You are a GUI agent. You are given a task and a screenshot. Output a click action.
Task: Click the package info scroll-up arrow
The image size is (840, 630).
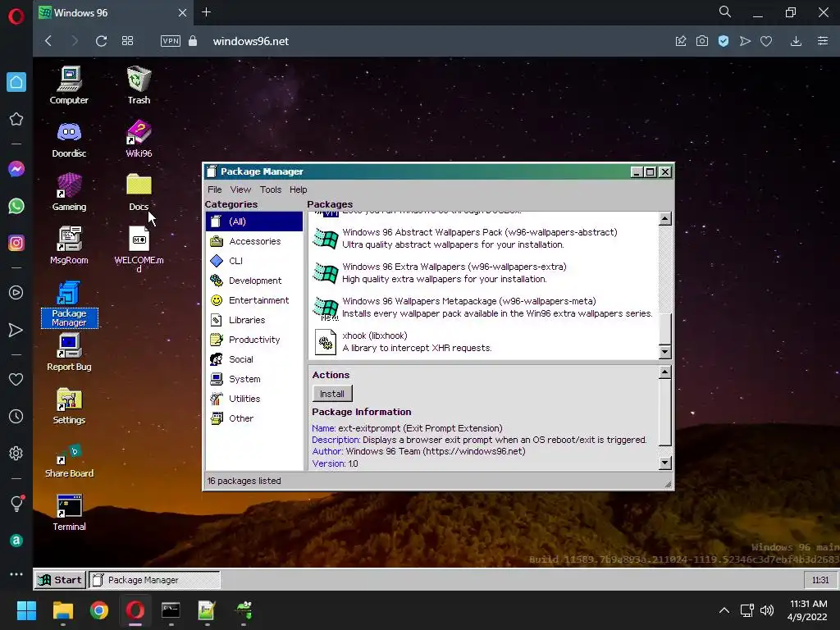[664, 372]
